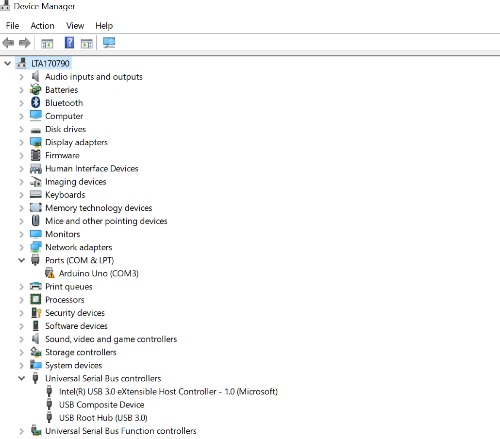Click the Processors chip icon

36,299
